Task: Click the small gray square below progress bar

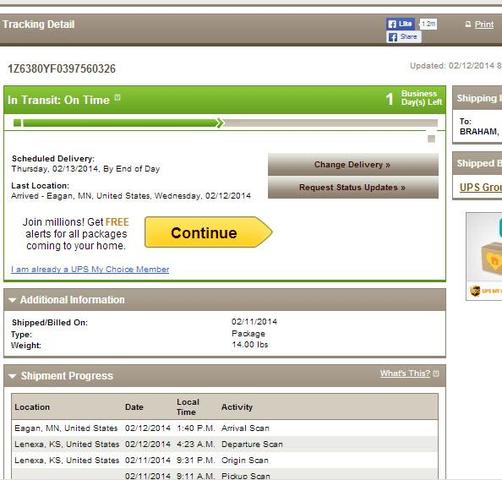Action: coord(431,139)
